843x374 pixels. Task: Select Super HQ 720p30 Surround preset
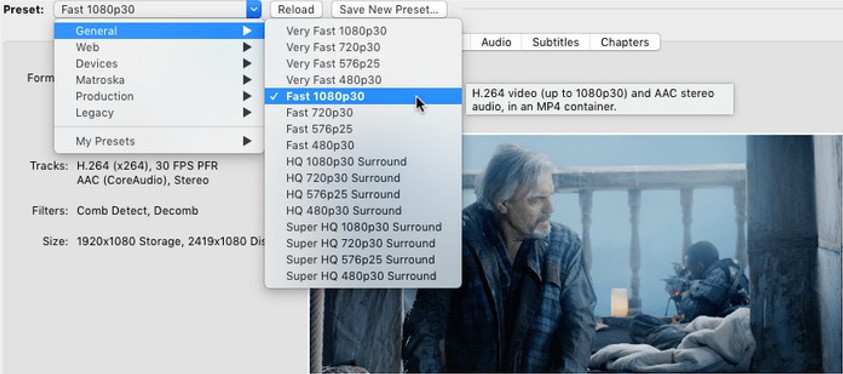363,243
